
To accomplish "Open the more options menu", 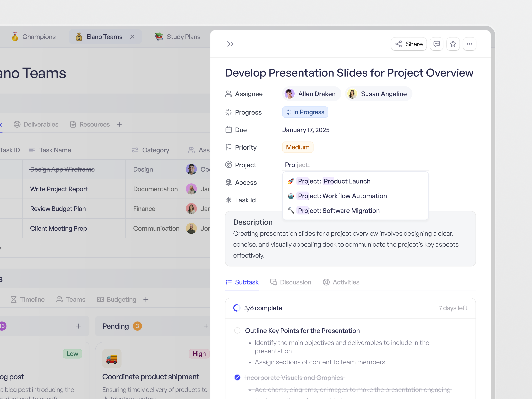I will coord(469,44).
